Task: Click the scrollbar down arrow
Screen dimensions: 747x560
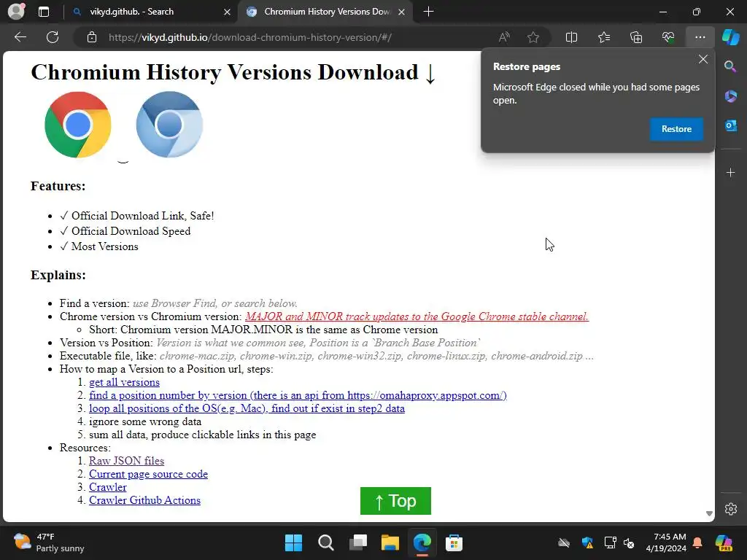Action: tap(709, 513)
